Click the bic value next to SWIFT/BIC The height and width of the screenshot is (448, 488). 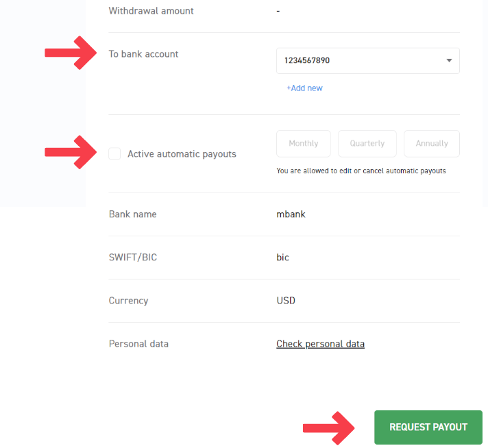point(282,258)
